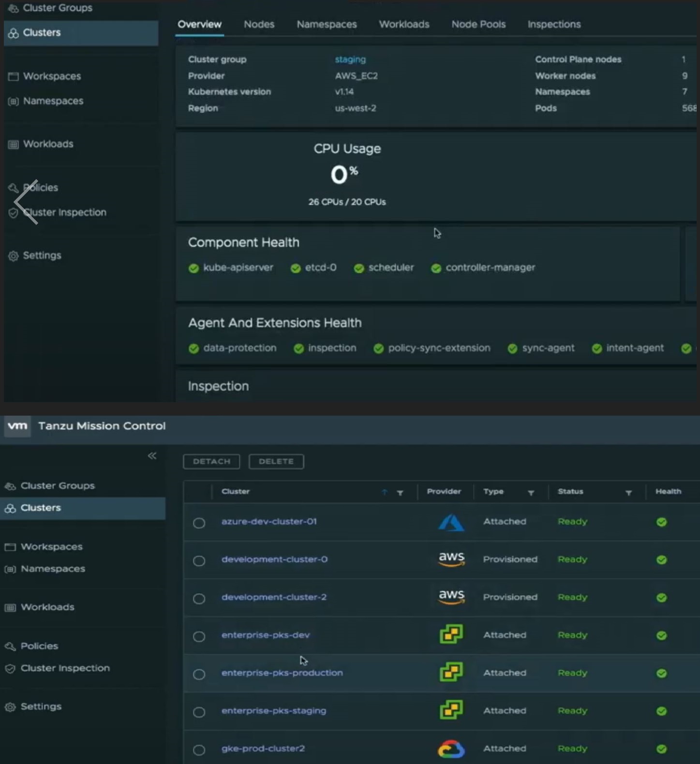Image resolution: width=700 pixels, height=764 pixels.
Task: Click the Azure provider icon for azure-dev-cluster-01
Action: (451, 523)
